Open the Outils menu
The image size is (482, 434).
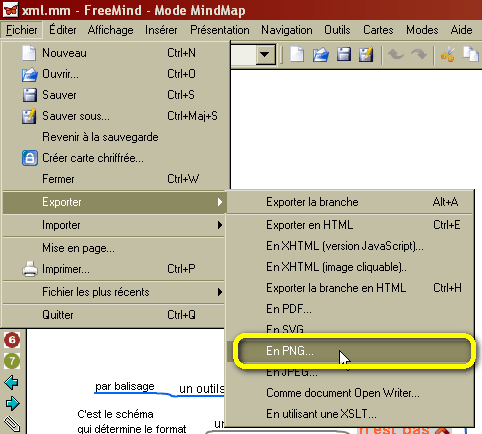click(337, 30)
